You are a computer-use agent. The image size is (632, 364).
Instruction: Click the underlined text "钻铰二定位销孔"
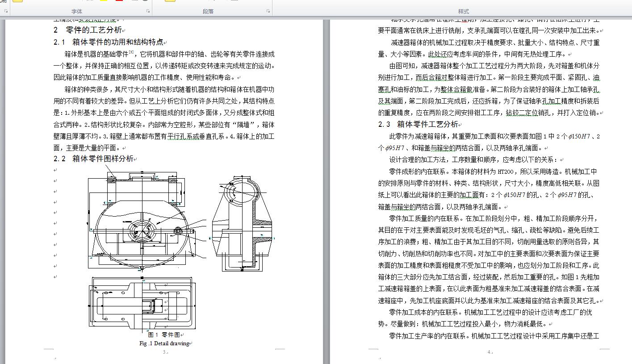[528, 113]
